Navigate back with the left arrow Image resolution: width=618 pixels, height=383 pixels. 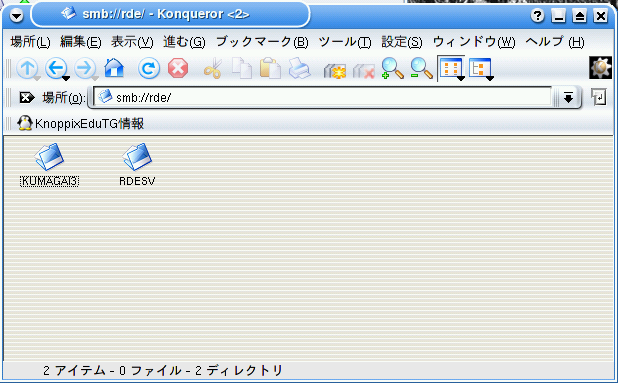pos(56,69)
